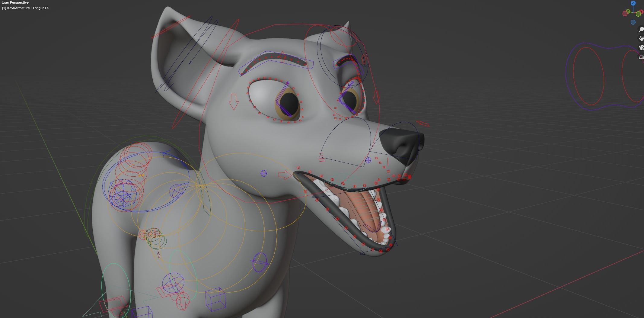Viewport: 644px width, 318px height.
Task: Click the 'User Perspective' label
Action: click(x=15, y=2)
